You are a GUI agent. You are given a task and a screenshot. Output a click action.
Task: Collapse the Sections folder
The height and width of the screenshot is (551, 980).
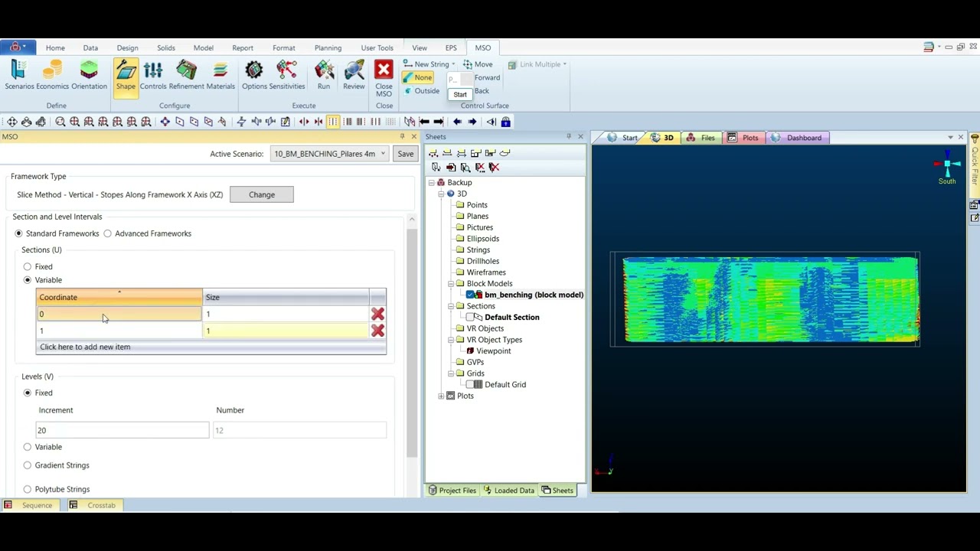451,306
